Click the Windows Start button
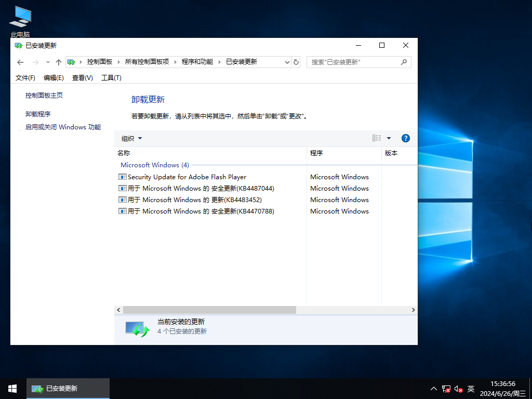Image resolution: width=532 pixels, height=399 pixels. [x=12, y=388]
